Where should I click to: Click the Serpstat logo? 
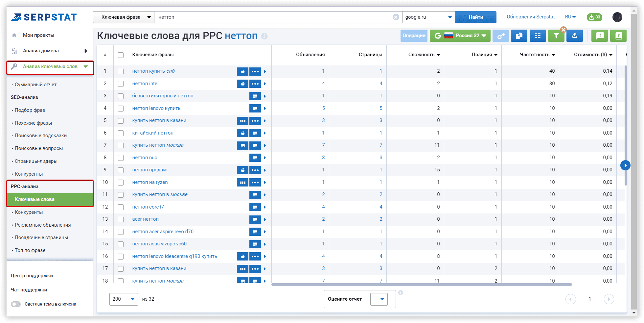click(44, 17)
